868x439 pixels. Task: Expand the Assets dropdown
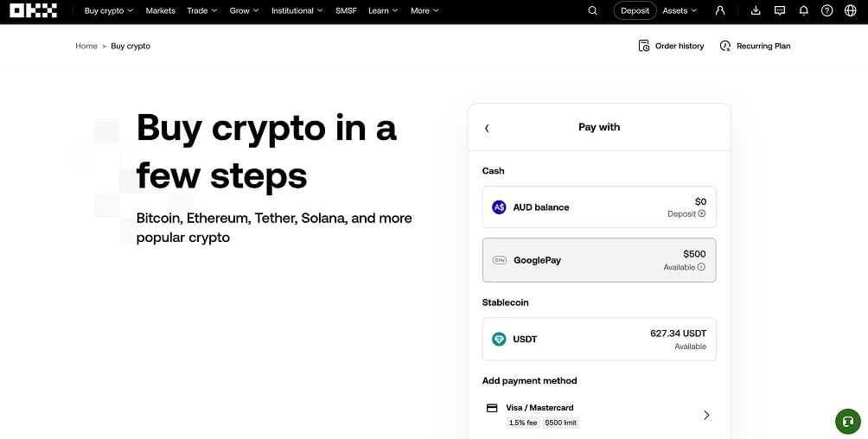(x=680, y=10)
